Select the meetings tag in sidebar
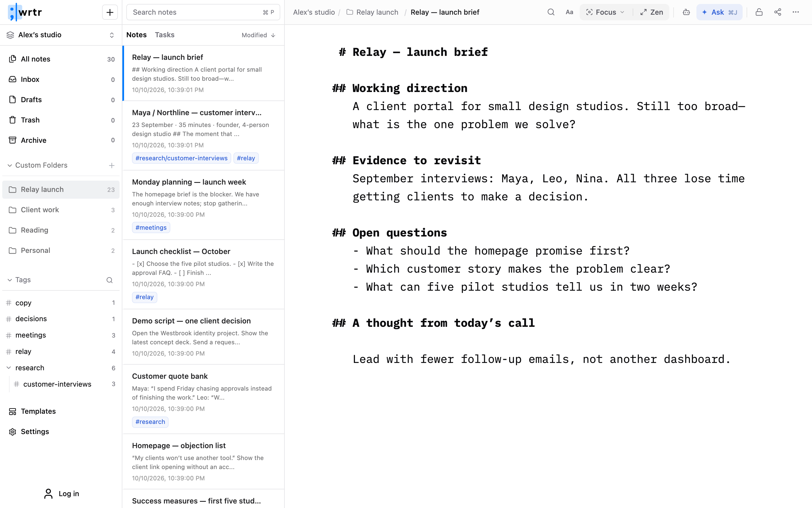This screenshot has width=812, height=508. point(61,335)
